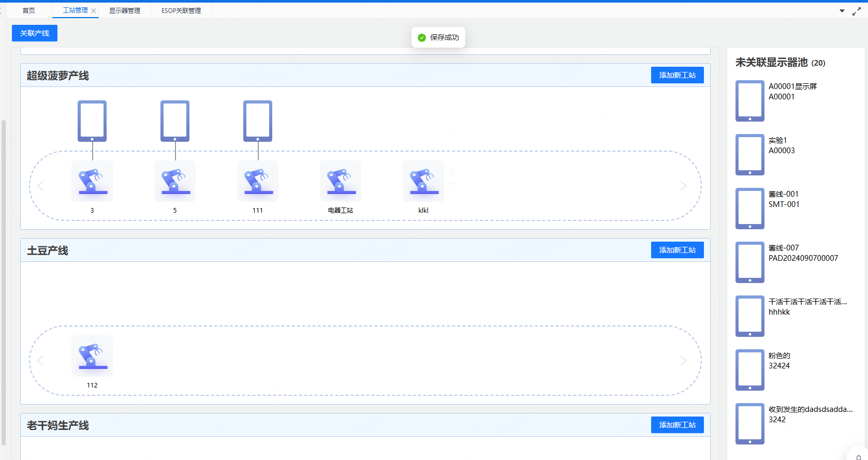This screenshot has width=868, height=460.
Task: Pick the A00001显示屏 tablet icon in the pool
Action: click(x=750, y=101)
